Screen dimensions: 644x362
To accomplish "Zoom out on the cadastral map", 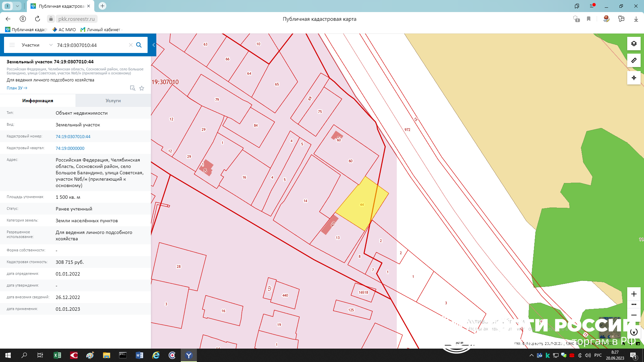I will [x=634, y=315].
